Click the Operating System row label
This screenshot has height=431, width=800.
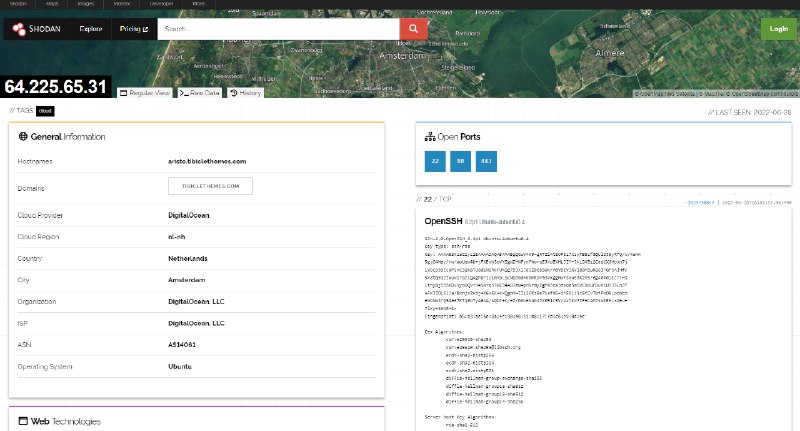[x=45, y=367]
